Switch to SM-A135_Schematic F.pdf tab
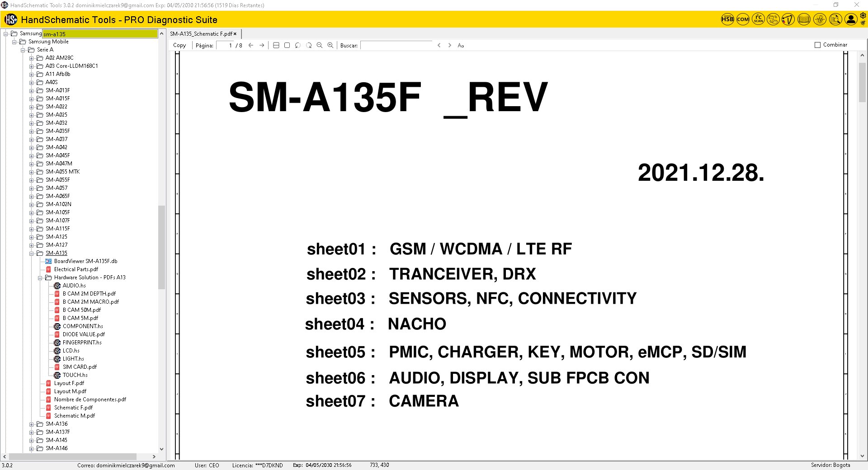This screenshot has height=470, width=868. pos(201,34)
